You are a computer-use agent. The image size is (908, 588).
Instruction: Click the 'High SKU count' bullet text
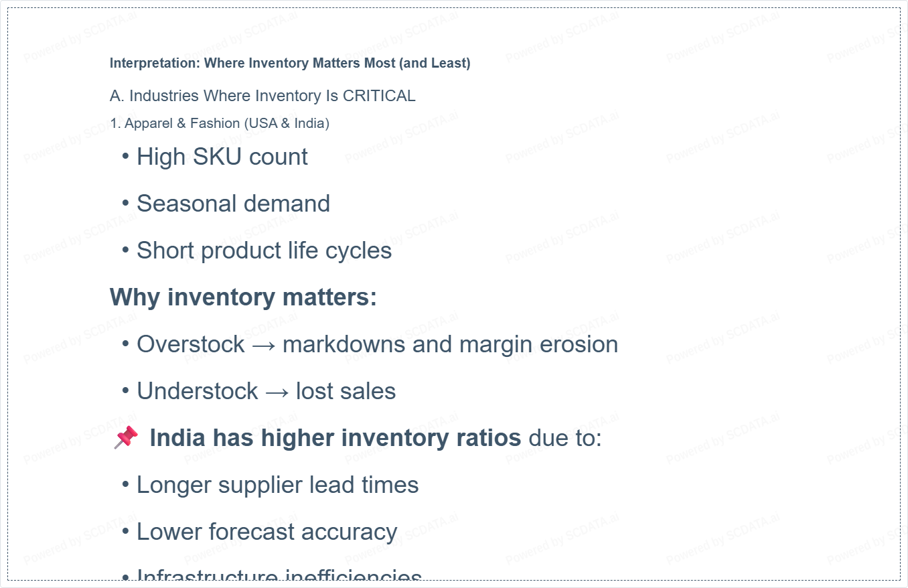[x=222, y=157]
